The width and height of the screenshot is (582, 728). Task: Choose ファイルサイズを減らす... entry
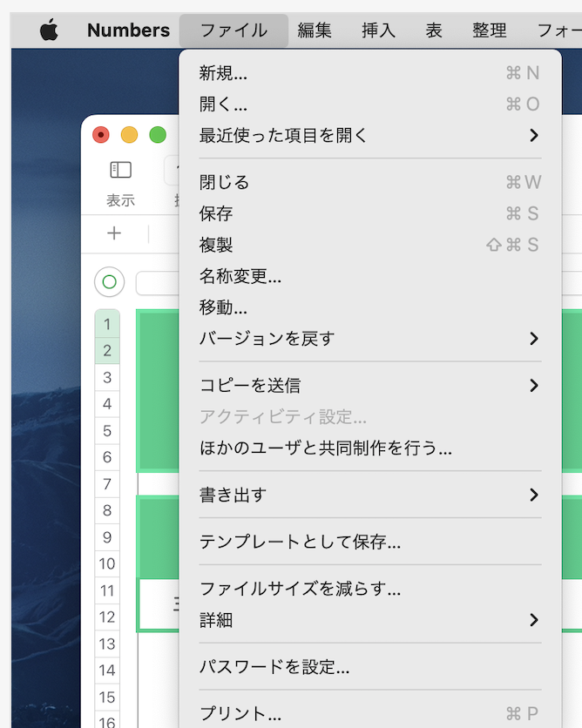click(370, 589)
